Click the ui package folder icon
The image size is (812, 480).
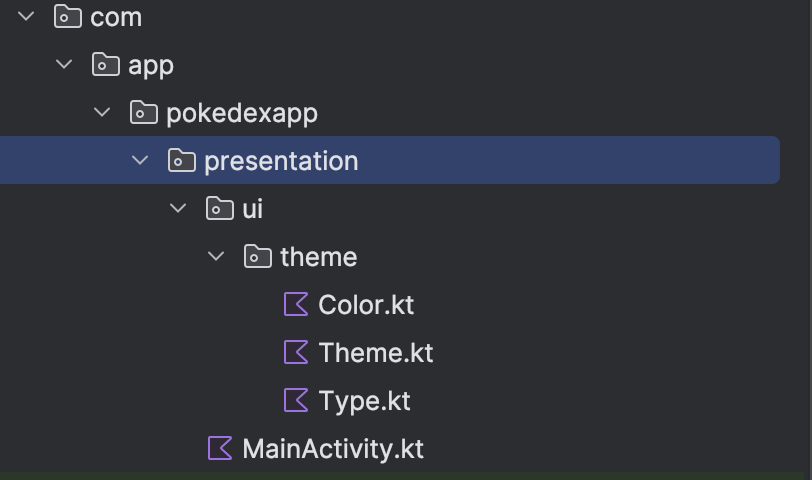pos(220,208)
